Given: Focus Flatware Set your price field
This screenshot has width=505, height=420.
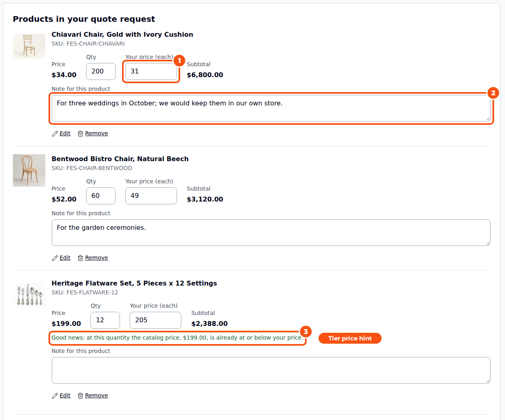Looking at the screenshot, I should pos(156,320).
